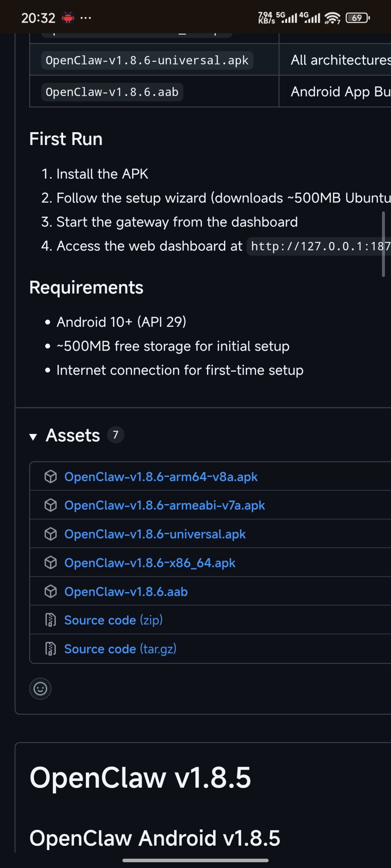Click the package icon beside OpenClaw-v1.8.6-arm64-v8a.apk
This screenshot has height=868, width=391.
50,476
